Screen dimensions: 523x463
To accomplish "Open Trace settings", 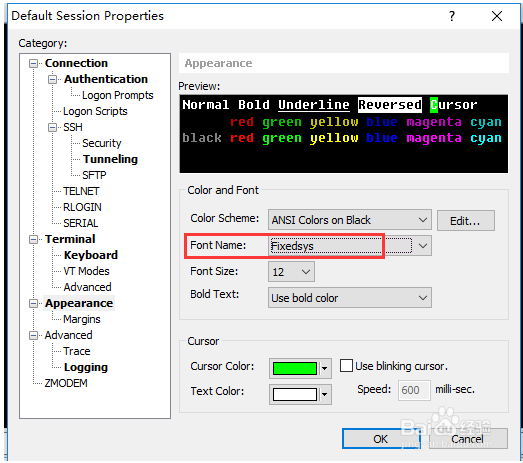I will 77,351.
